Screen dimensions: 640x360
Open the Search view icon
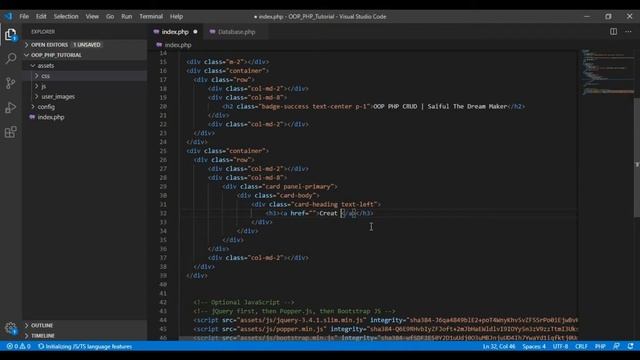[11, 58]
